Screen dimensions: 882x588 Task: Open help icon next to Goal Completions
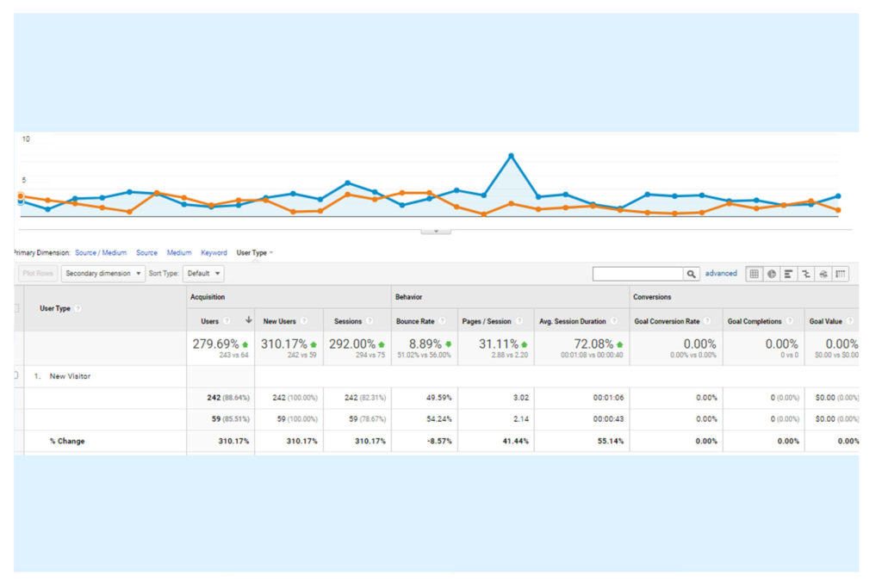point(791,321)
